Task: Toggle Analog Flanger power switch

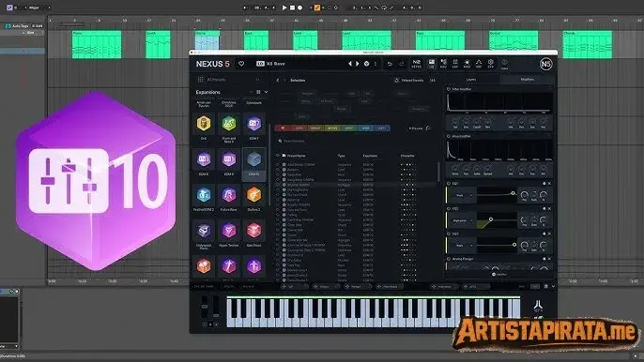Action: pyautogui.click(x=449, y=259)
